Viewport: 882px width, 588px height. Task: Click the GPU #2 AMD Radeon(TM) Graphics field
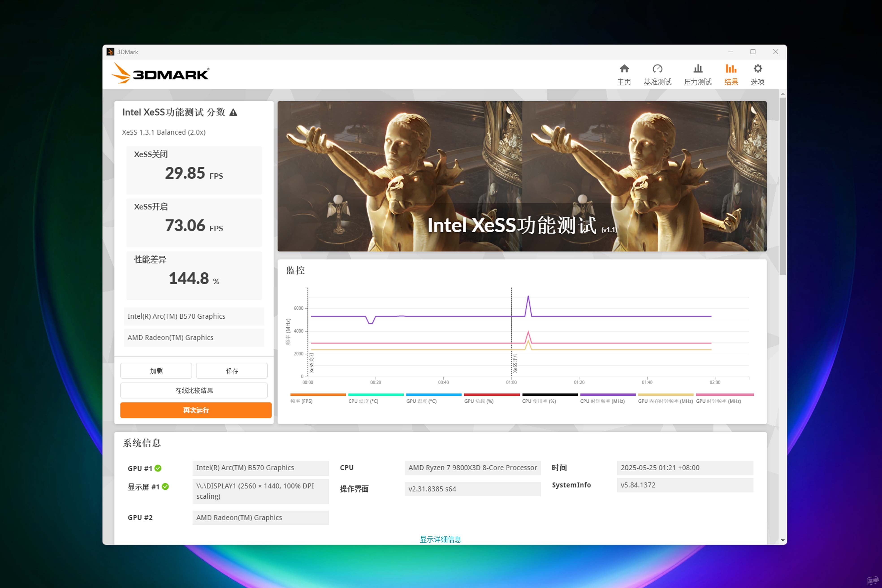[x=261, y=517]
